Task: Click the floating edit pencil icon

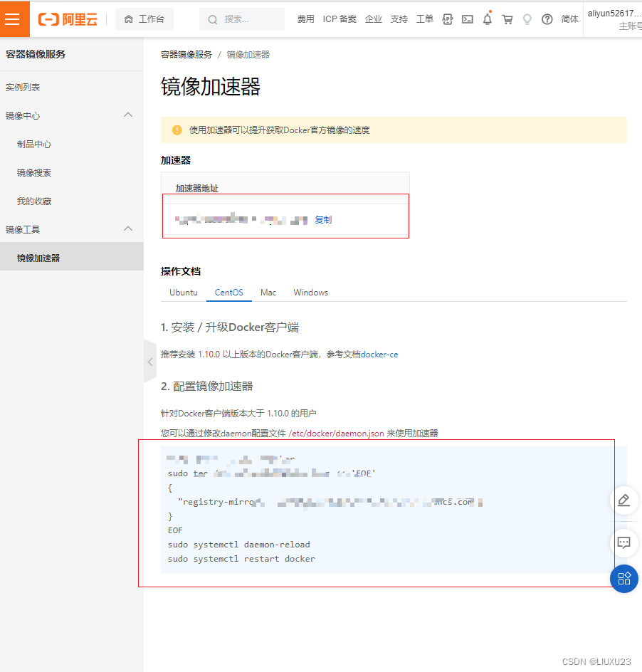Action: coord(624,500)
